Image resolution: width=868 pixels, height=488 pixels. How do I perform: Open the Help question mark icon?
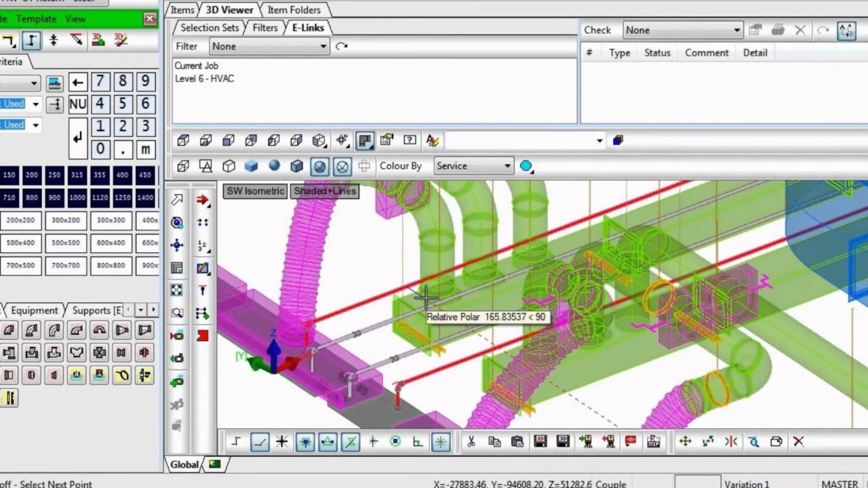click(x=409, y=140)
